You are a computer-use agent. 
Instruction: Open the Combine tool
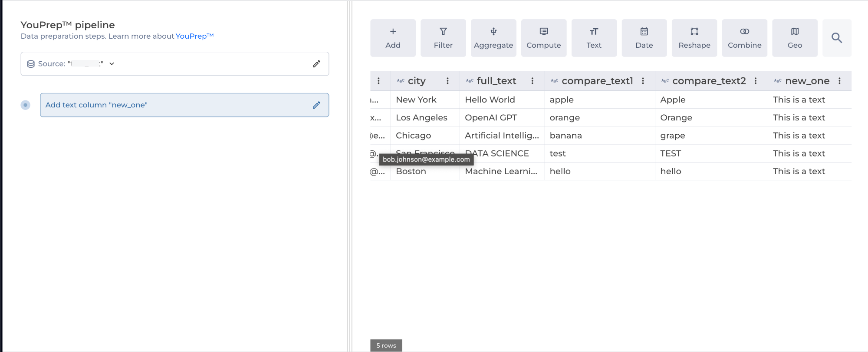pyautogui.click(x=744, y=38)
